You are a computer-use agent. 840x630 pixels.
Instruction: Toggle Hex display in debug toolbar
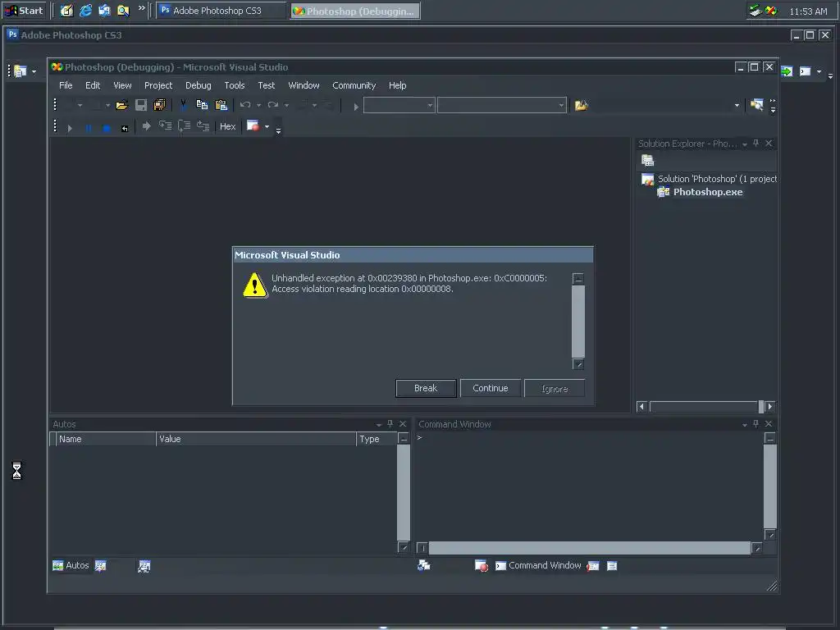click(x=228, y=126)
